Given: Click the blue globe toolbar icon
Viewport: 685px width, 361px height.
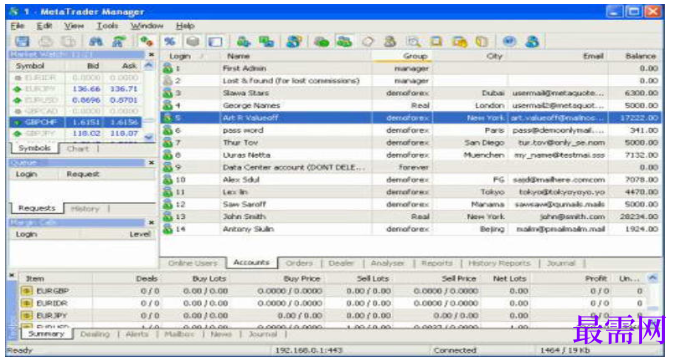Looking at the screenshot, I should (509, 42).
